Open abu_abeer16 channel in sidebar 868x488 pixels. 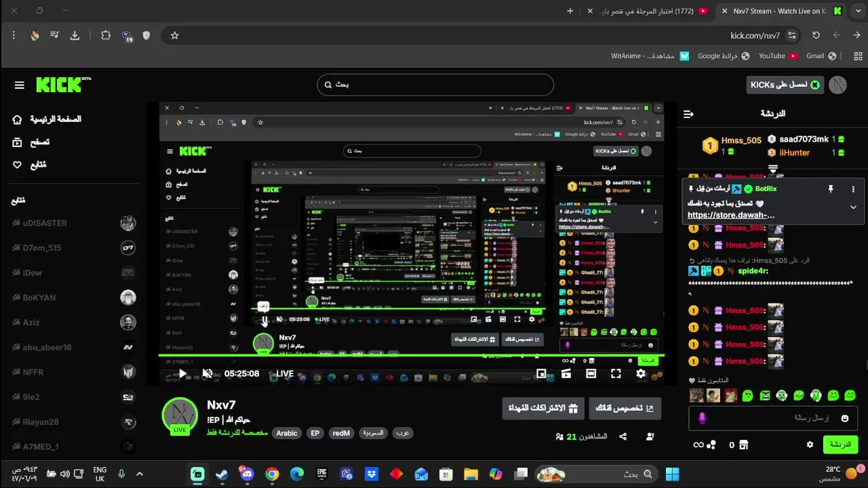pos(74,347)
